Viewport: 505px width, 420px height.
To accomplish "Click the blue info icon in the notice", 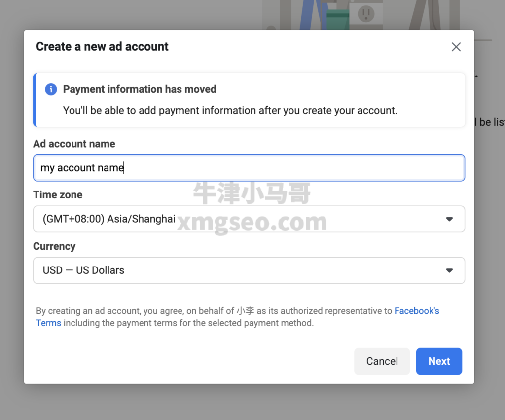I will coord(51,89).
